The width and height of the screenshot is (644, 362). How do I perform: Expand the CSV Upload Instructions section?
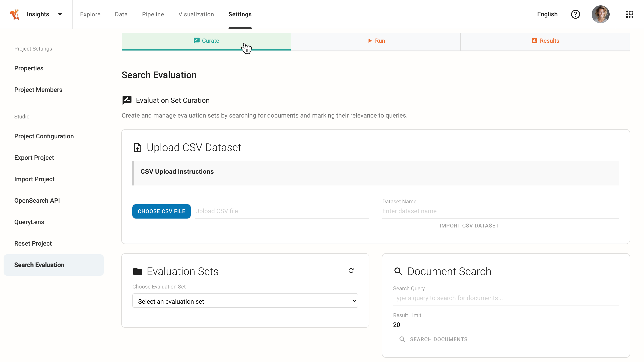[177, 172]
